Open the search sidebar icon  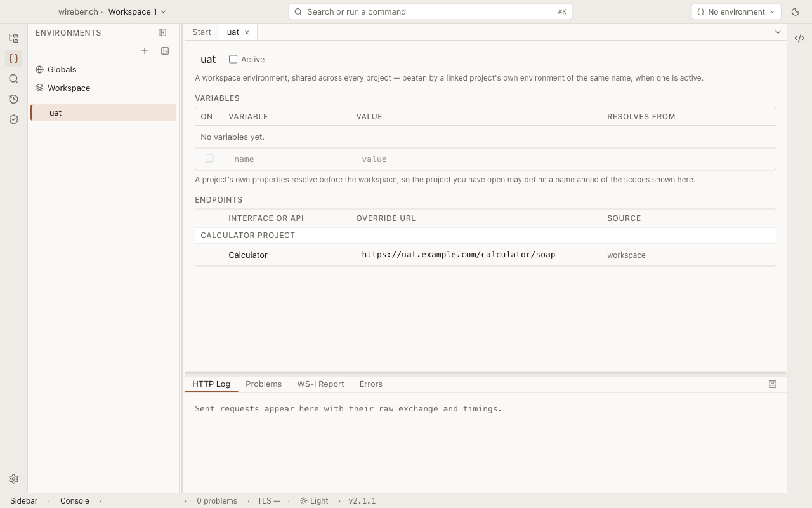coord(13,79)
